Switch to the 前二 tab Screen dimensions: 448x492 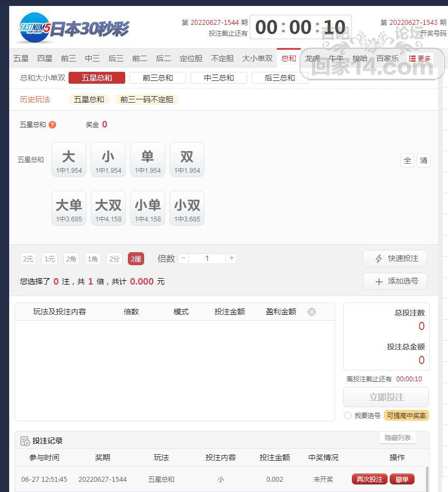pyautogui.click(x=139, y=59)
